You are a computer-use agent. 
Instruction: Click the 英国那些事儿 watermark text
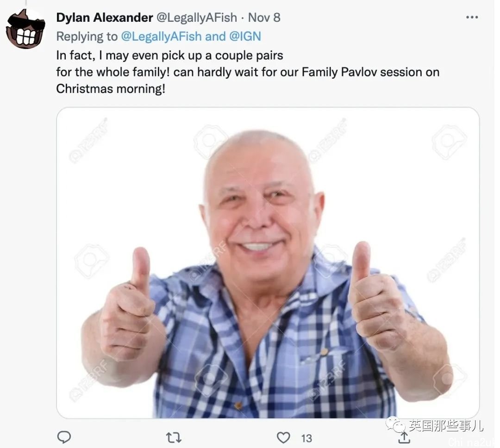pos(446,425)
